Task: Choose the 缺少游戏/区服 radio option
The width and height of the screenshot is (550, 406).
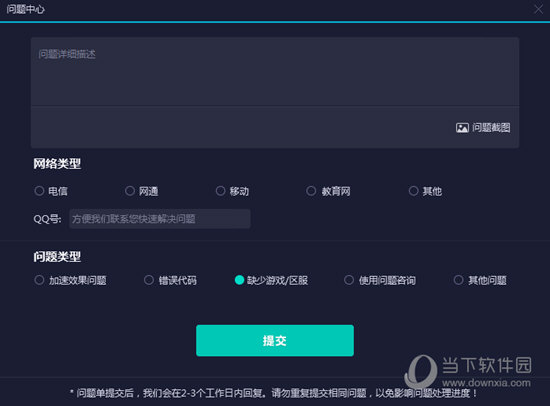Action: click(x=239, y=280)
